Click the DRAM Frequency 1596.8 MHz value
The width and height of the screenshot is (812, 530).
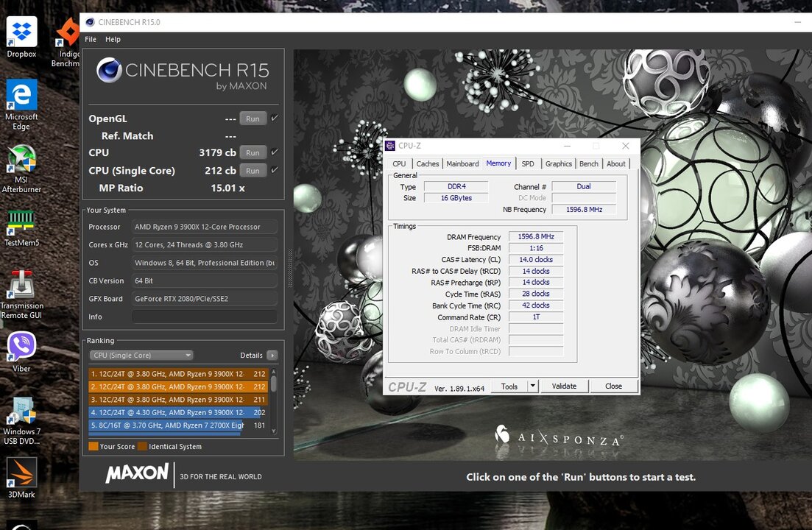[536, 236]
